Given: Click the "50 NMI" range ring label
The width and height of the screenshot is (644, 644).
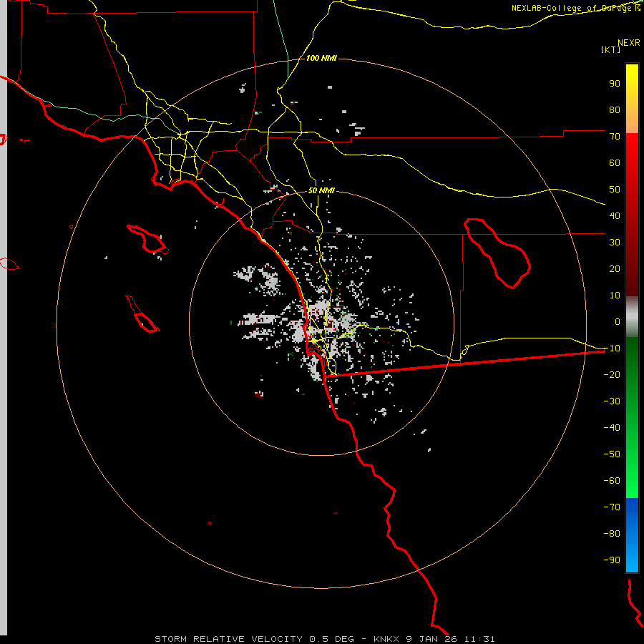Looking at the screenshot, I should 321,190.
